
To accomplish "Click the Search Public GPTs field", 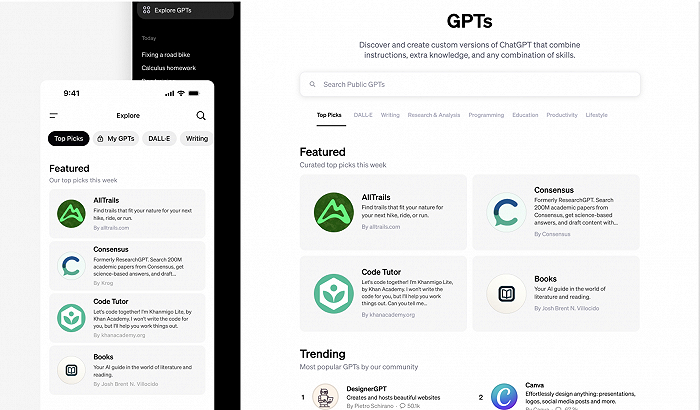I will tap(470, 84).
